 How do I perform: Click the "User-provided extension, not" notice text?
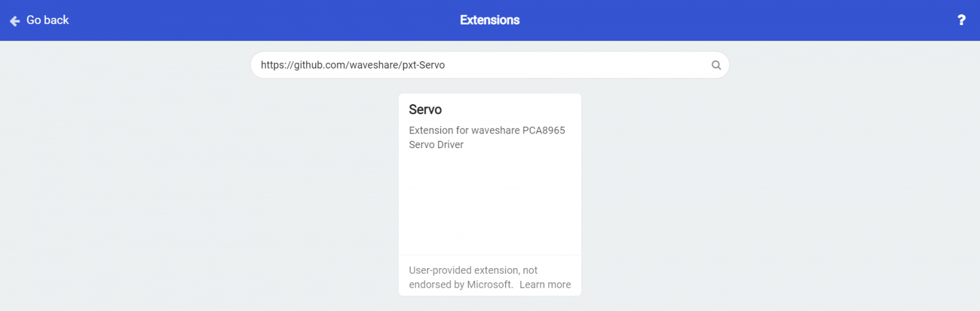[473, 270]
